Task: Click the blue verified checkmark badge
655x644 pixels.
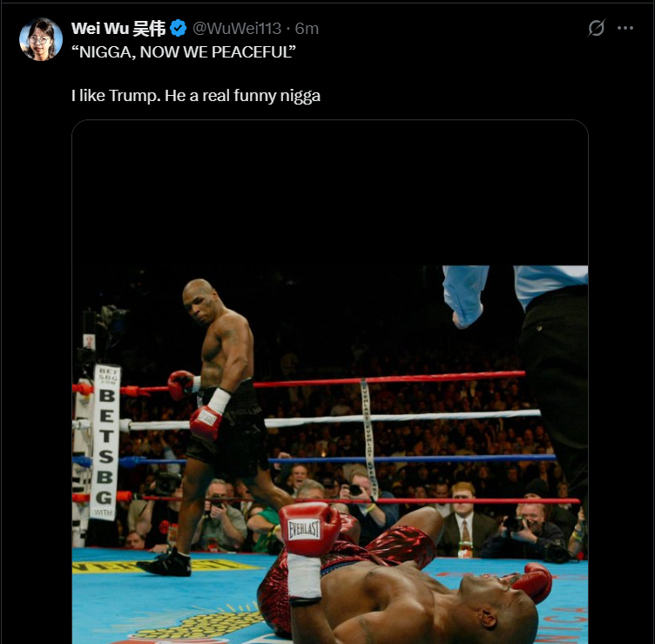Action: click(x=179, y=29)
